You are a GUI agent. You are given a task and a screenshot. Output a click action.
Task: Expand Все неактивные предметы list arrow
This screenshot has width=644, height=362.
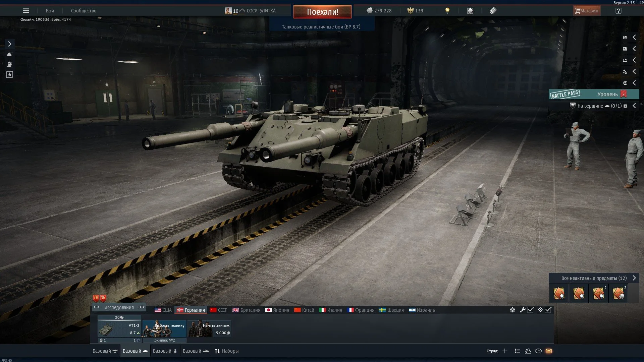click(x=634, y=278)
